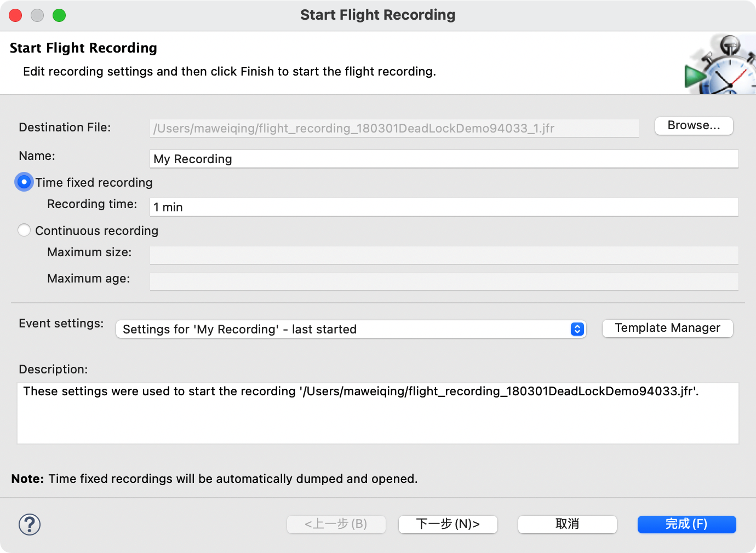Focus the Recording time input field

coord(444,207)
